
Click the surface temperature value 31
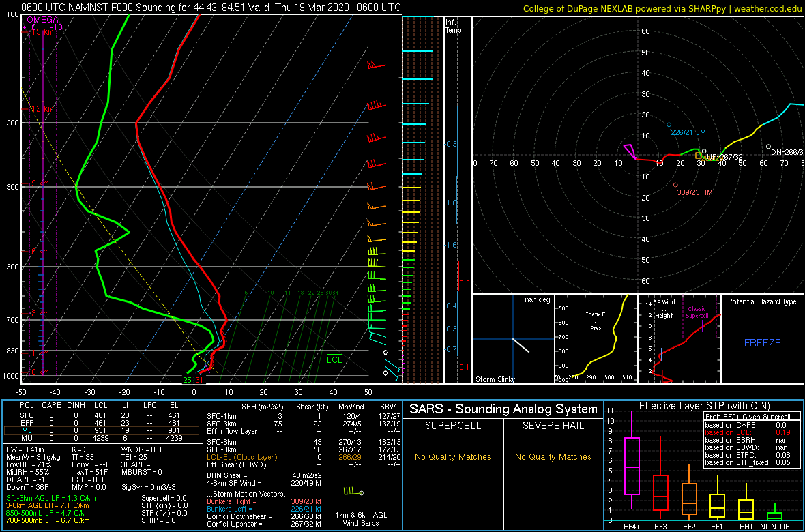tap(199, 380)
